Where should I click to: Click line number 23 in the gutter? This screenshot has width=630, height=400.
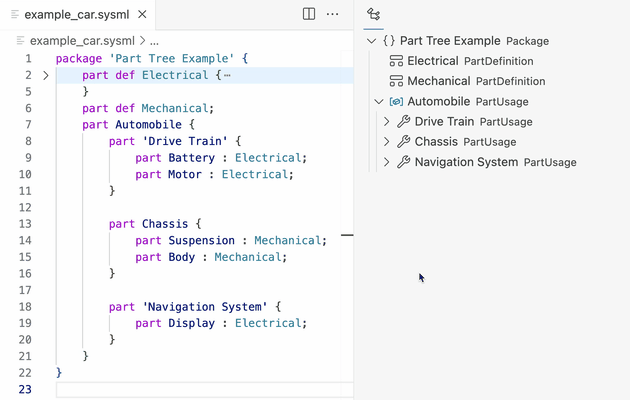click(x=26, y=389)
